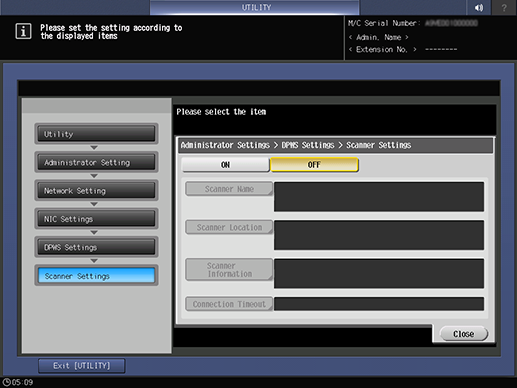The image size is (517, 388).
Task: Select the OFF toggle button
Action: (314, 165)
